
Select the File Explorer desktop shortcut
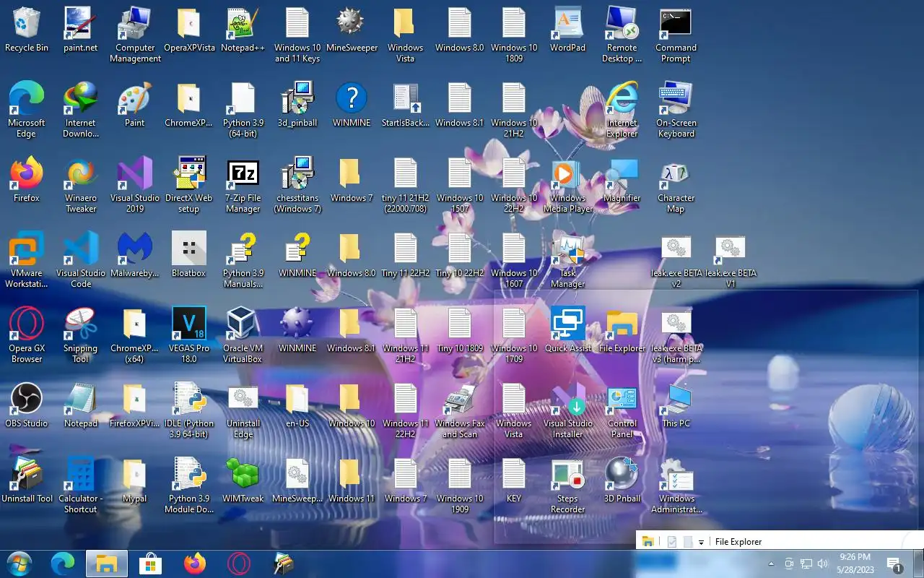click(622, 330)
